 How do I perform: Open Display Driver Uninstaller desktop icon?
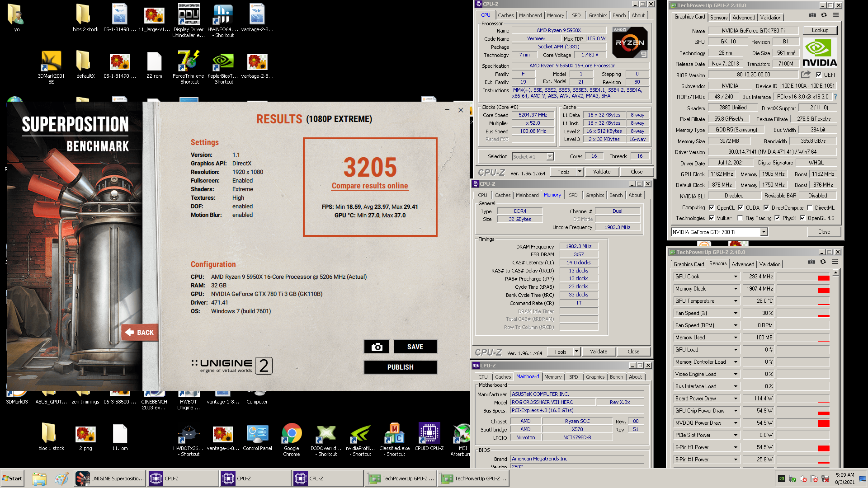click(189, 20)
